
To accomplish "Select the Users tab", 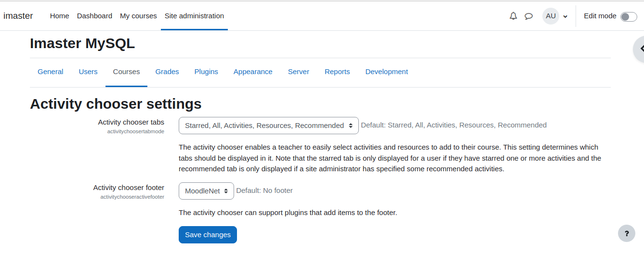I will pos(88,72).
